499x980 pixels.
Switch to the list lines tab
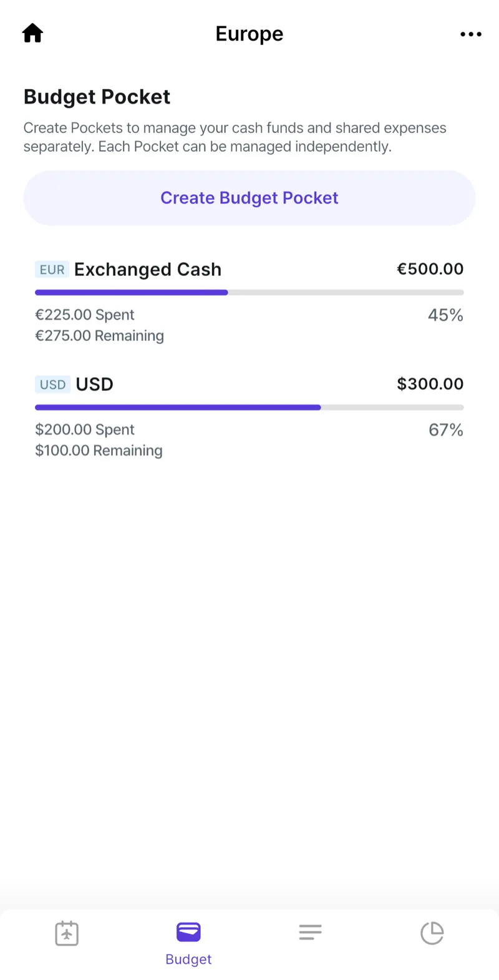(x=310, y=933)
